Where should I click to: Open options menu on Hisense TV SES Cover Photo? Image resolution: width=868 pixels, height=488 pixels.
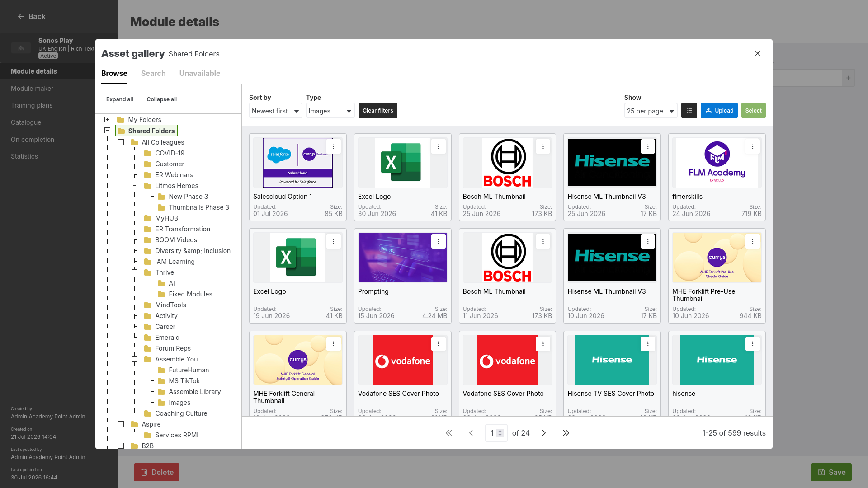click(648, 344)
